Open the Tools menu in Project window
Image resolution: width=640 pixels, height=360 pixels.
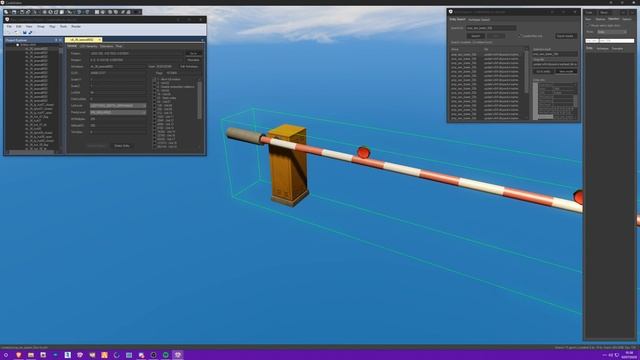[63, 27]
